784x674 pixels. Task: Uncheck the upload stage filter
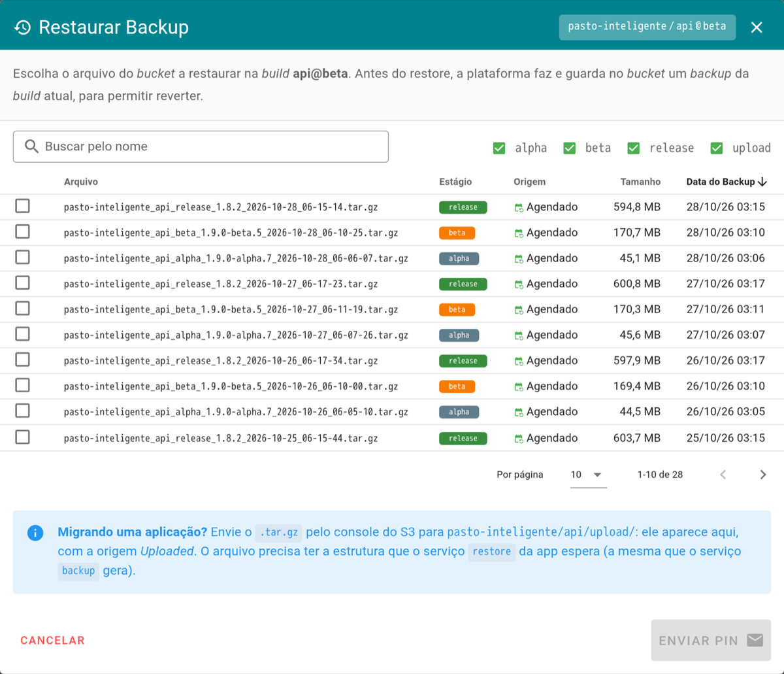click(717, 148)
